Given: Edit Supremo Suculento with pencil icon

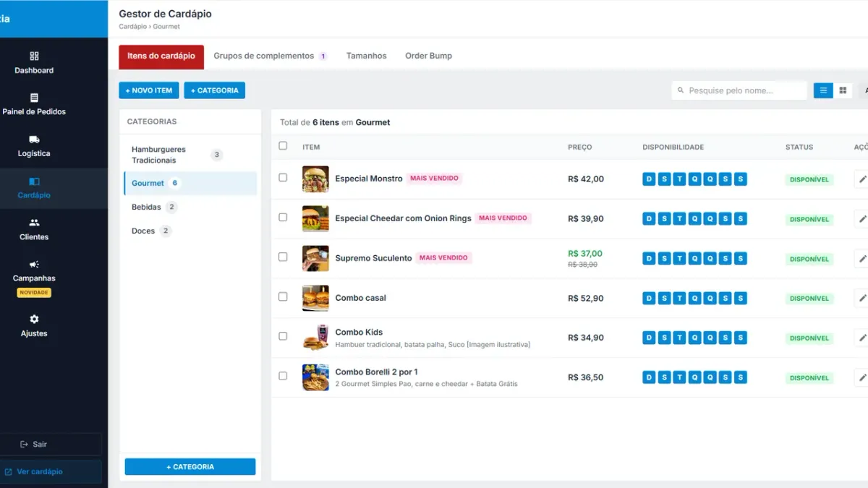Looking at the screenshot, I should click(861, 258).
